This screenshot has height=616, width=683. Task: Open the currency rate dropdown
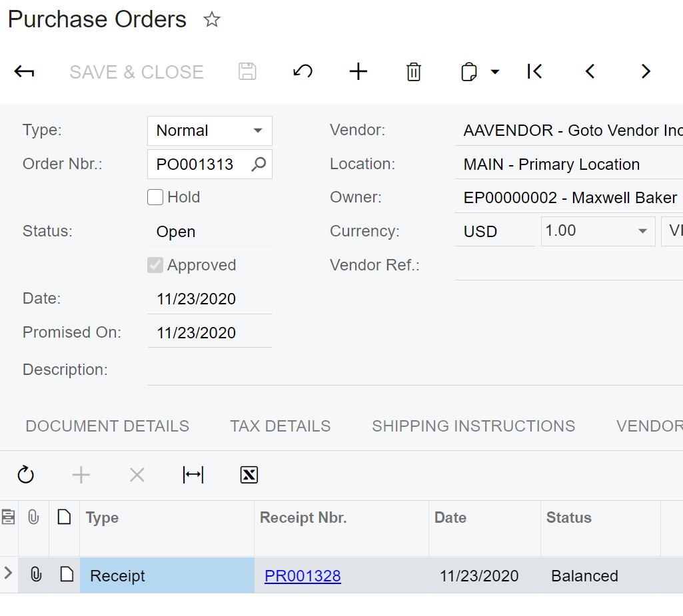[x=642, y=231]
